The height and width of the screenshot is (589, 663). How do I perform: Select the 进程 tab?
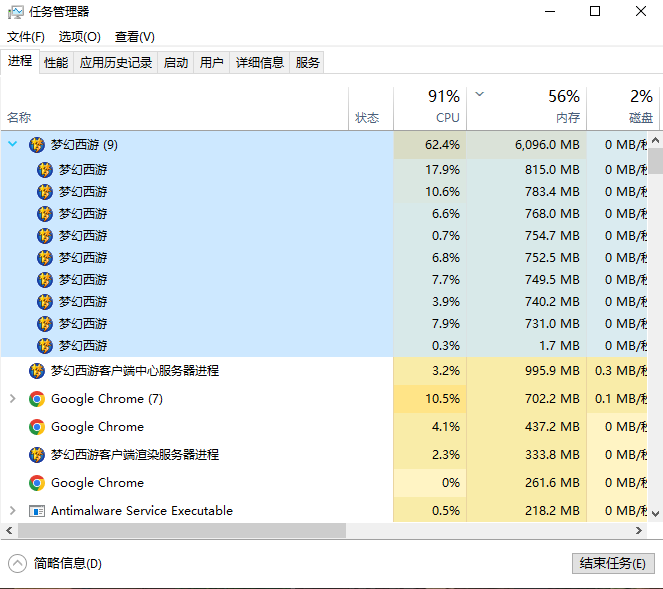pos(20,61)
